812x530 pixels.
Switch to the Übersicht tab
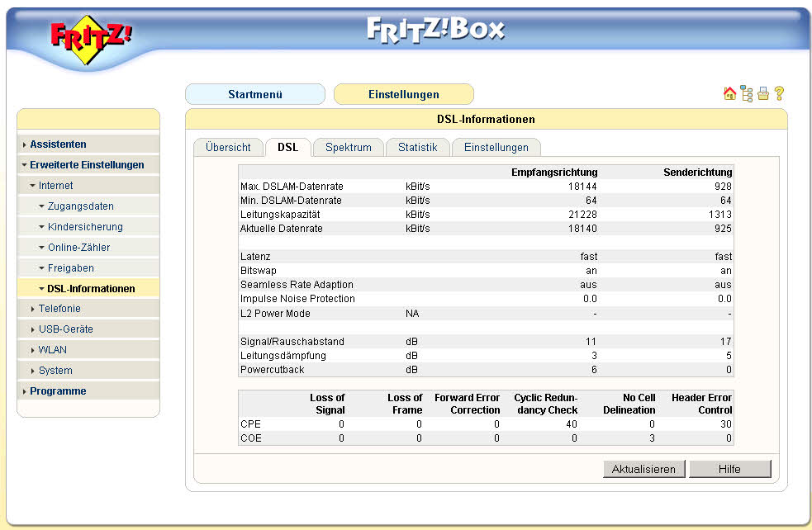coord(228,147)
